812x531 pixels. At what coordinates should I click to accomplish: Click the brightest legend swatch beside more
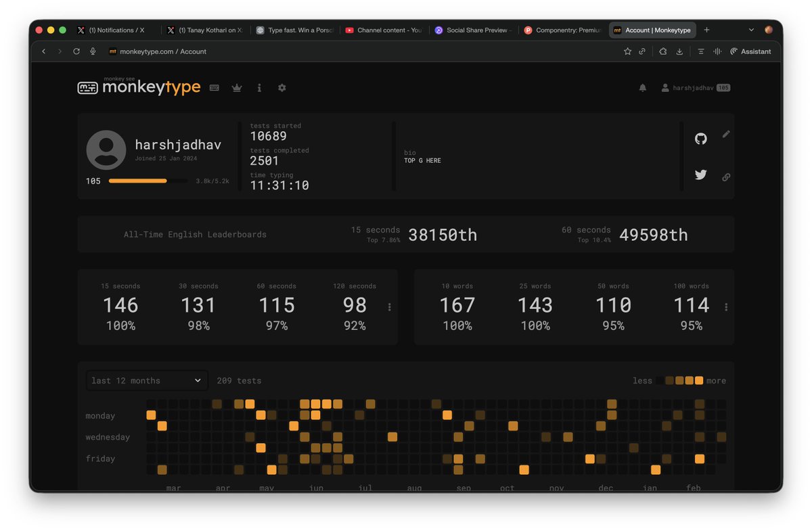point(699,381)
